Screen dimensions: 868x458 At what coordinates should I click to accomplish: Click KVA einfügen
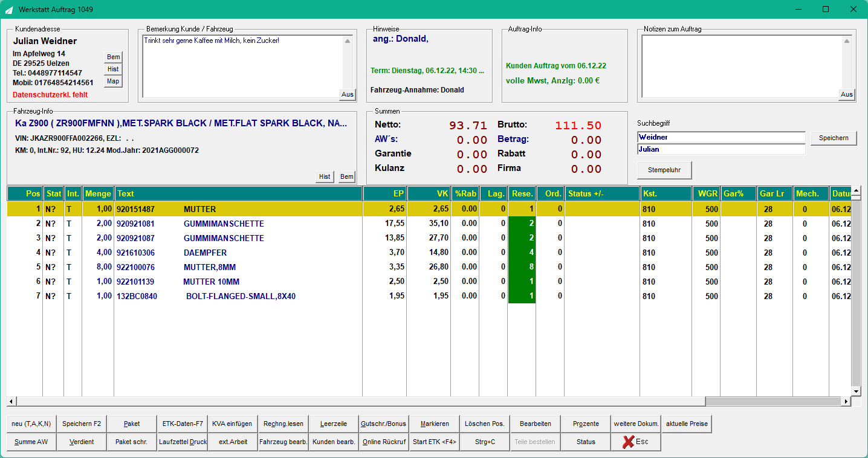[233, 424]
